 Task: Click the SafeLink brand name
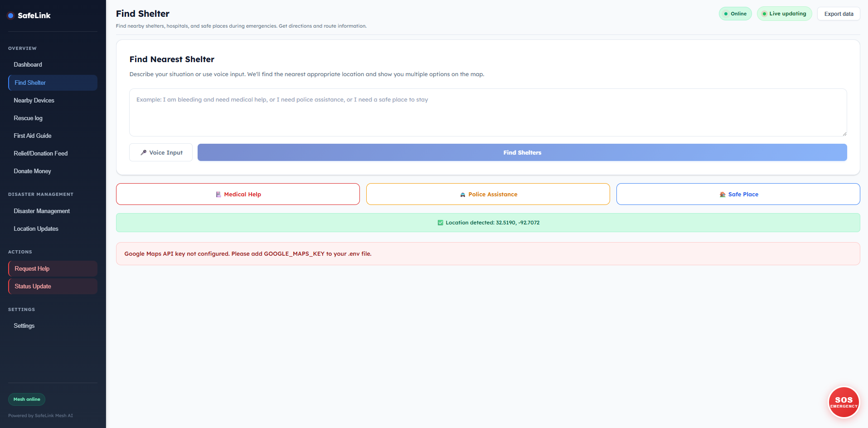click(34, 15)
